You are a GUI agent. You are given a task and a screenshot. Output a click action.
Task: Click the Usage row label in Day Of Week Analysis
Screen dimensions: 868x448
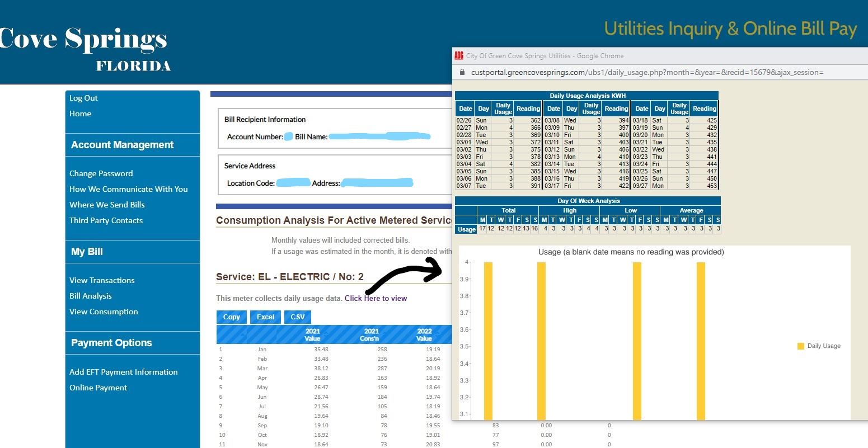click(x=466, y=229)
